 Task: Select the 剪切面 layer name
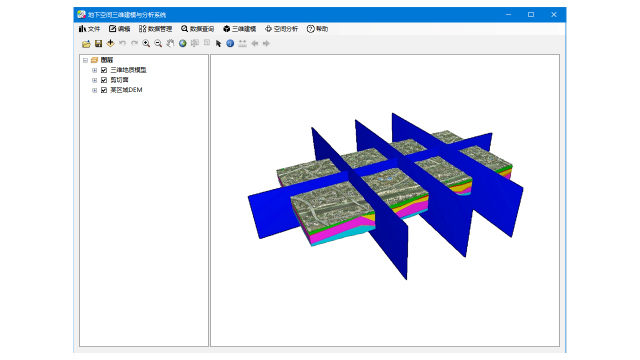(x=120, y=80)
